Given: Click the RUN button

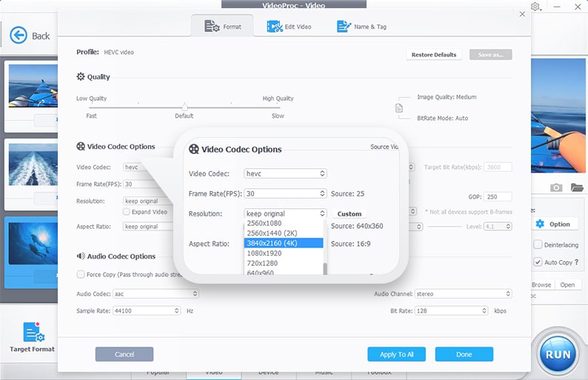Looking at the screenshot, I should coord(558,354).
